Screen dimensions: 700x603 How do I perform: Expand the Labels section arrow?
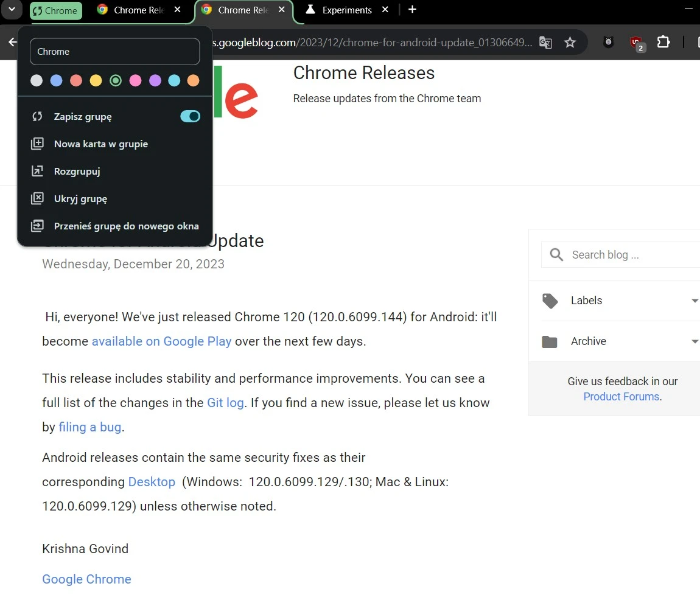(x=695, y=301)
